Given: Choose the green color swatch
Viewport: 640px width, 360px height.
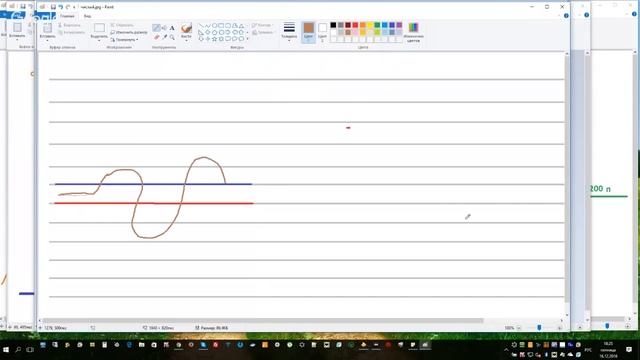Looking at the screenshot, I should pos(377,25).
